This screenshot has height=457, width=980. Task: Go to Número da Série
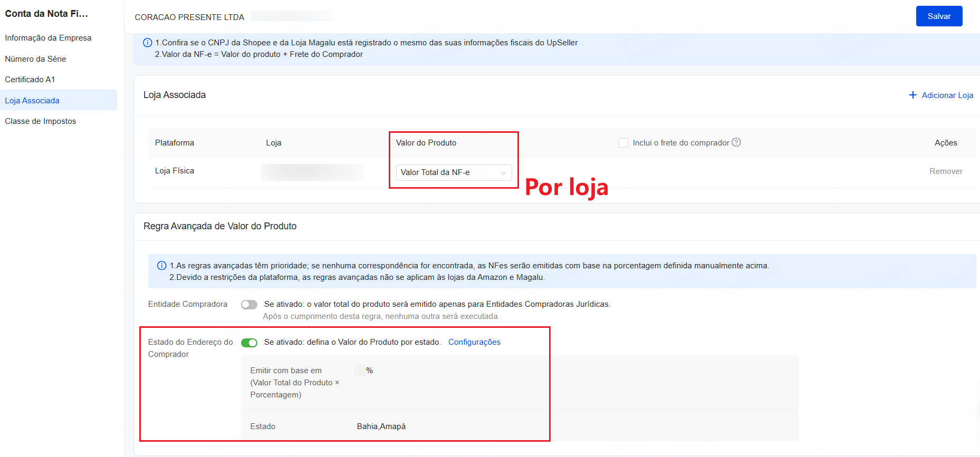click(x=35, y=59)
